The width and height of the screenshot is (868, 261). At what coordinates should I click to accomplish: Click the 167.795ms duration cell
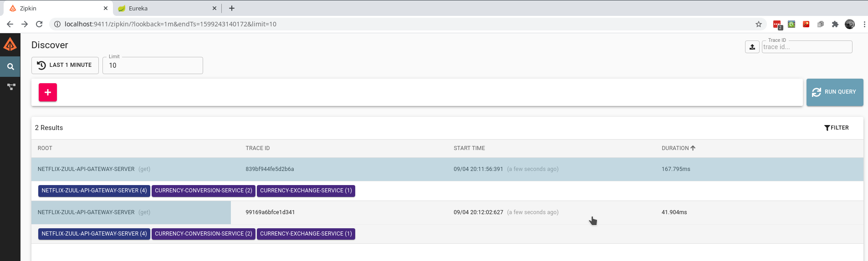click(676, 169)
